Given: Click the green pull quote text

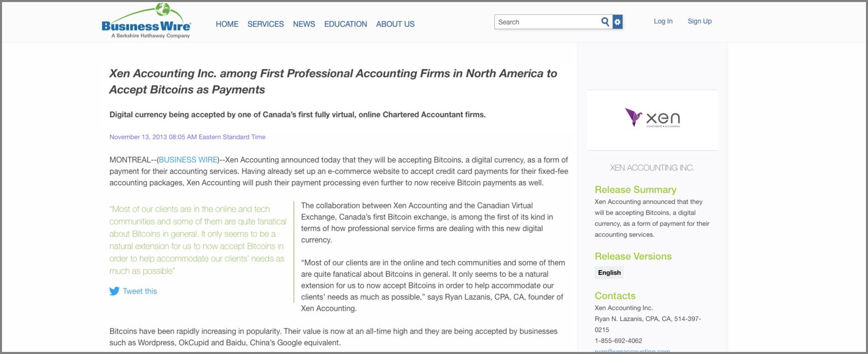Looking at the screenshot, I should pyautogui.click(x=198, y=240).
